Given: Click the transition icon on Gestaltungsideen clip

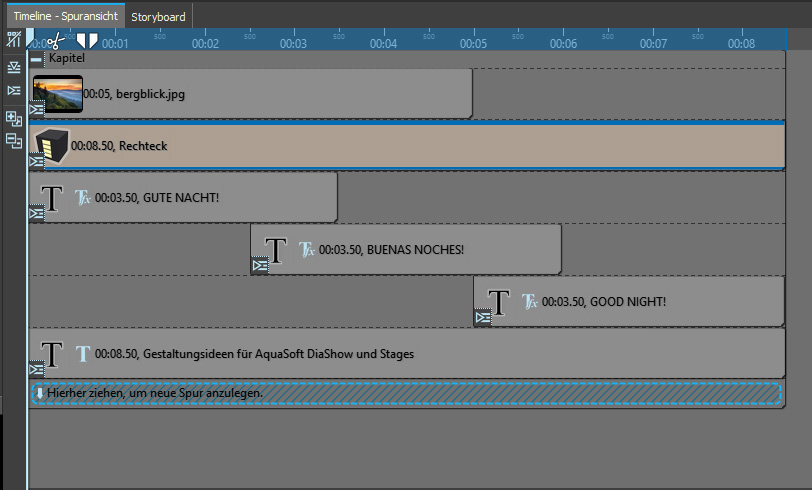Looking at the screenshot, I should click(36, 369).
